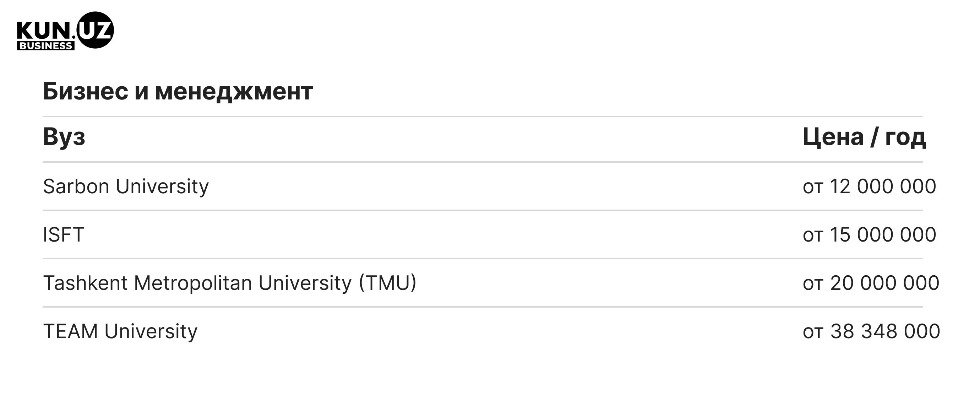Image resolution: width=980 pixels, height=395 pixels.
Task: Click the "Цена / год" column header
Action: (864, 137)
